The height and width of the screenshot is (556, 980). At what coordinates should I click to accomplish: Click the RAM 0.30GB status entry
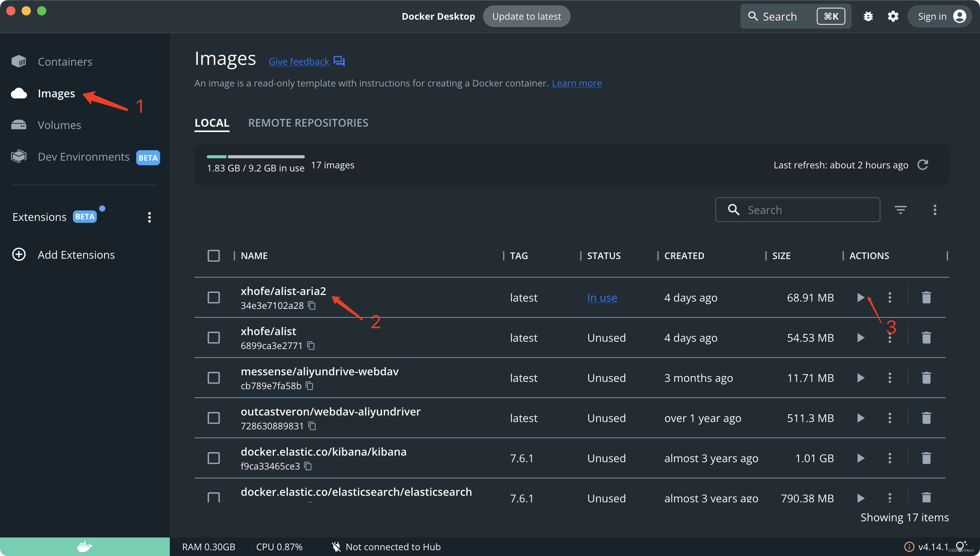tap(208, 547)
